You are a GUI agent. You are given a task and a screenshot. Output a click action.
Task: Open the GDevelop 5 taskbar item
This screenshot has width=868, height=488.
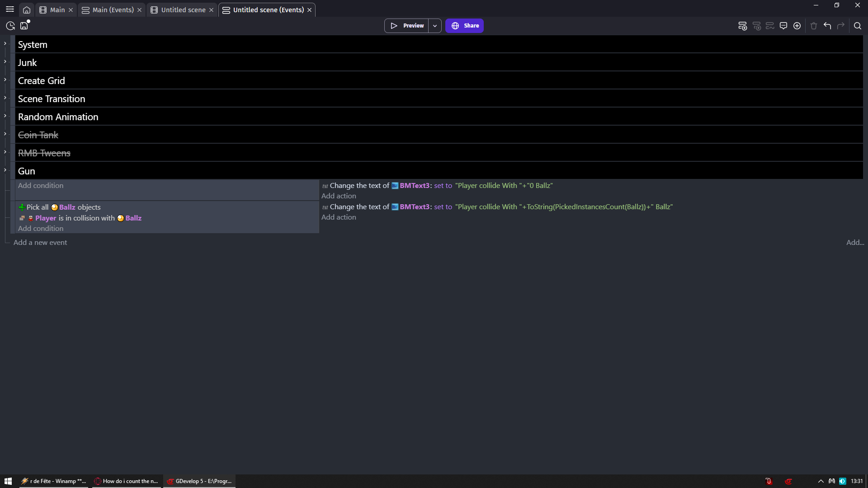(x=199, y=481)
